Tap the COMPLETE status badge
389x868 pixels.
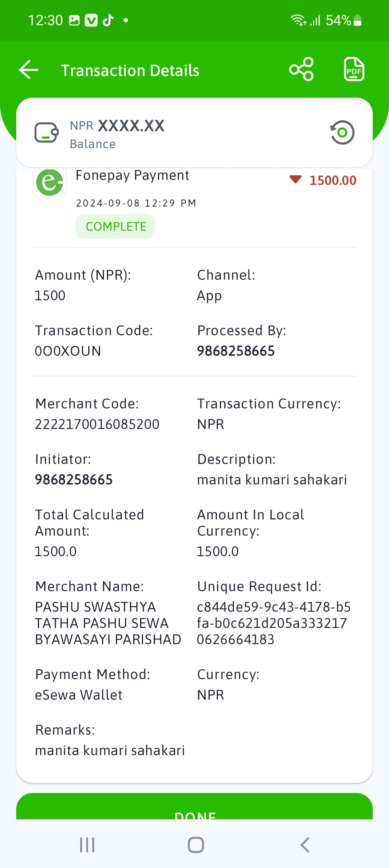point(115,226)
